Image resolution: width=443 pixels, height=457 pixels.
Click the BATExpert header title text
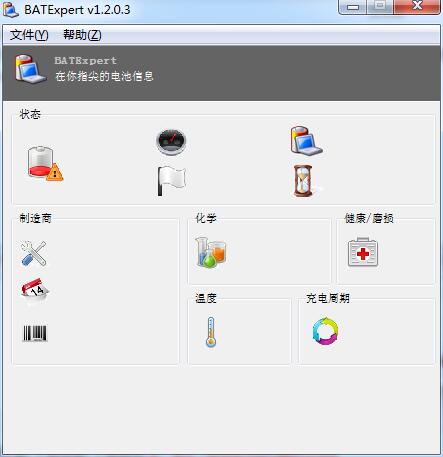(x=86, y=60)
